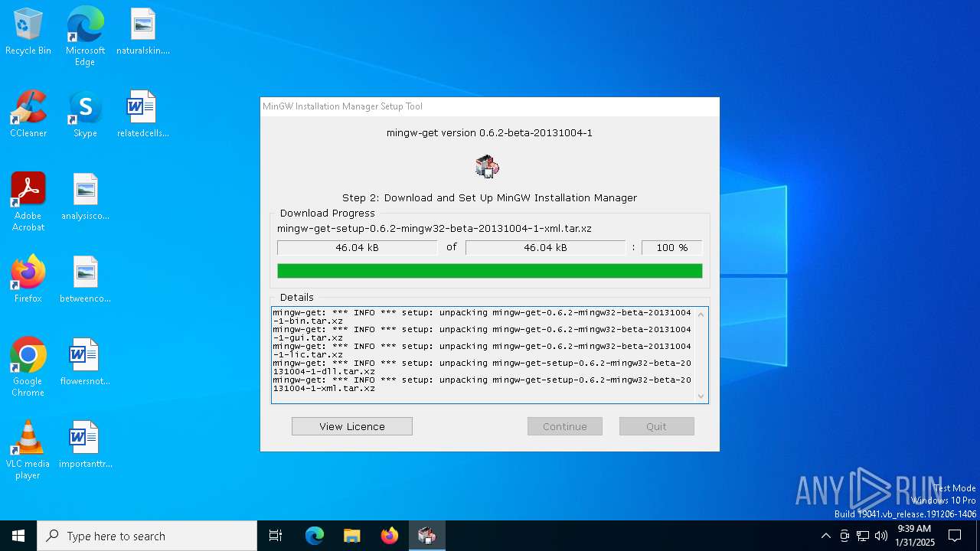Open Adobe Acrobat shortcut

tap(28, 202)
